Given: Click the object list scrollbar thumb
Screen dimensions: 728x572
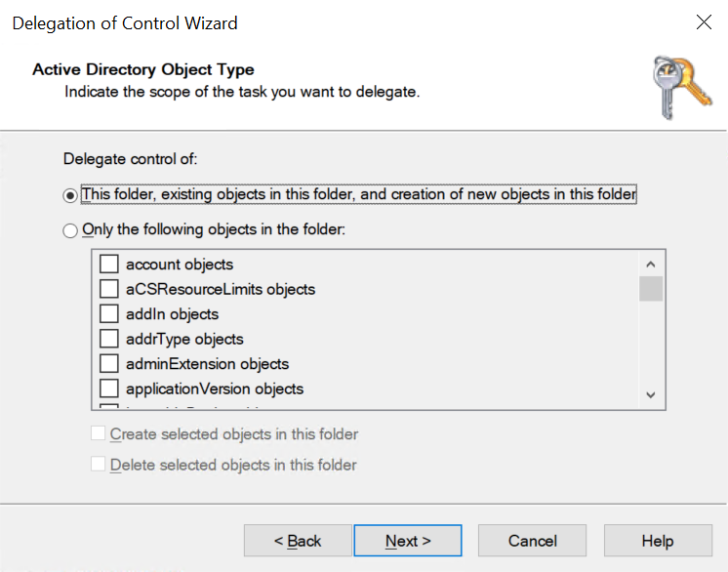Looking at the screenshot, I should click(x=651, y=289).
